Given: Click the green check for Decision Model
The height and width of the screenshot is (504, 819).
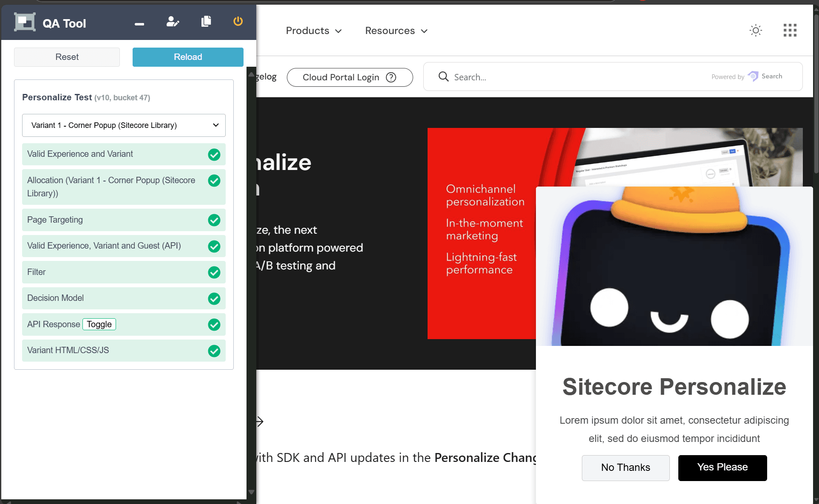Looking at the screenshot, I should pyautogui.click(x=214, y=299).
